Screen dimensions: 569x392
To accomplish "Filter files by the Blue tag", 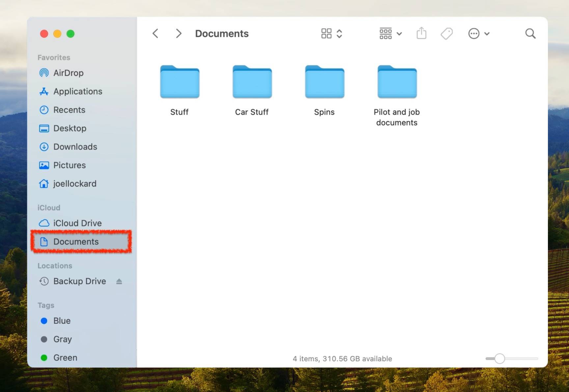I will [62, 321].
